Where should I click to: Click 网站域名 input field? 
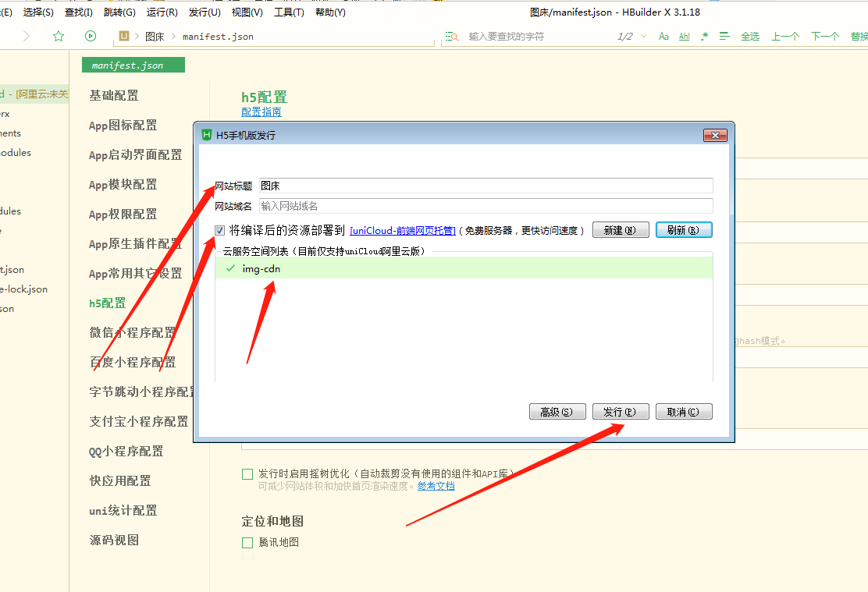point(486,206)
